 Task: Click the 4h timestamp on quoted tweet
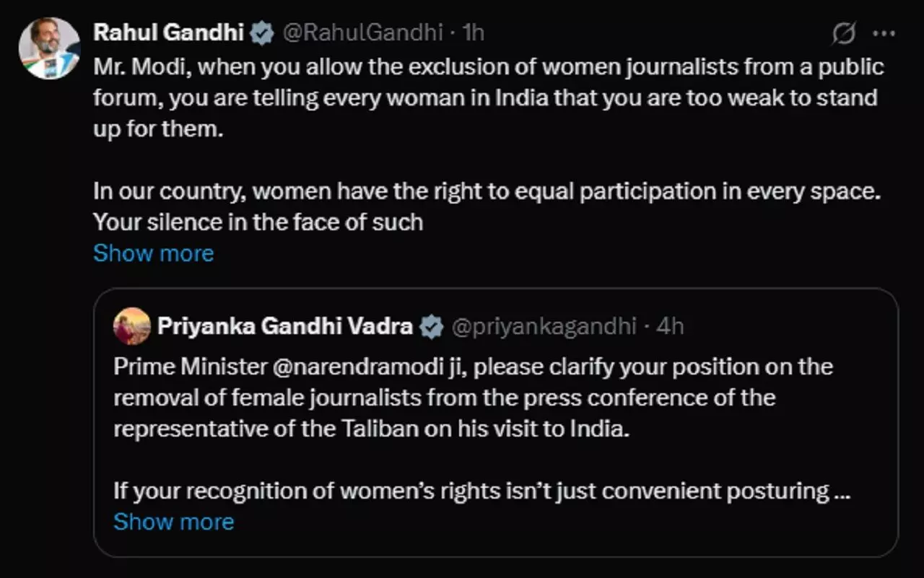click(670, 326)
